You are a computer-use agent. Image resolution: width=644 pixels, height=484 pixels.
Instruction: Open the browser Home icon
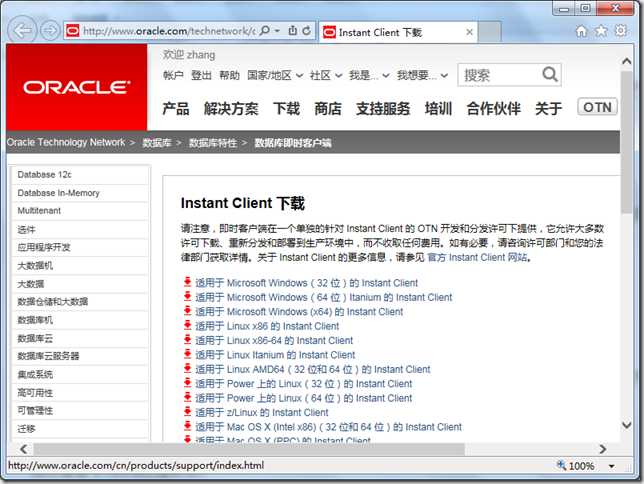[581, 31]
